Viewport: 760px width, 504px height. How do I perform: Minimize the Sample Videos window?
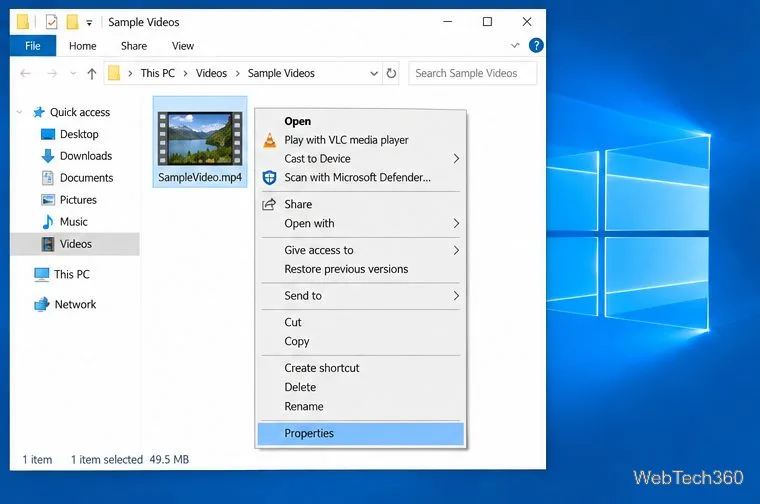pyautogui.click(x=447, y=22)
